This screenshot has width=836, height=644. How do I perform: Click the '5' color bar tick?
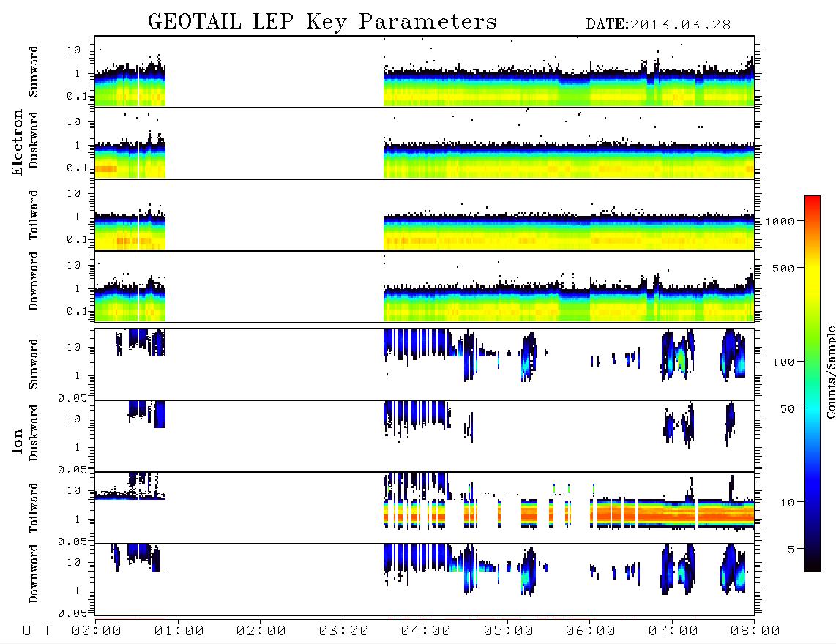tap(791, 550)
